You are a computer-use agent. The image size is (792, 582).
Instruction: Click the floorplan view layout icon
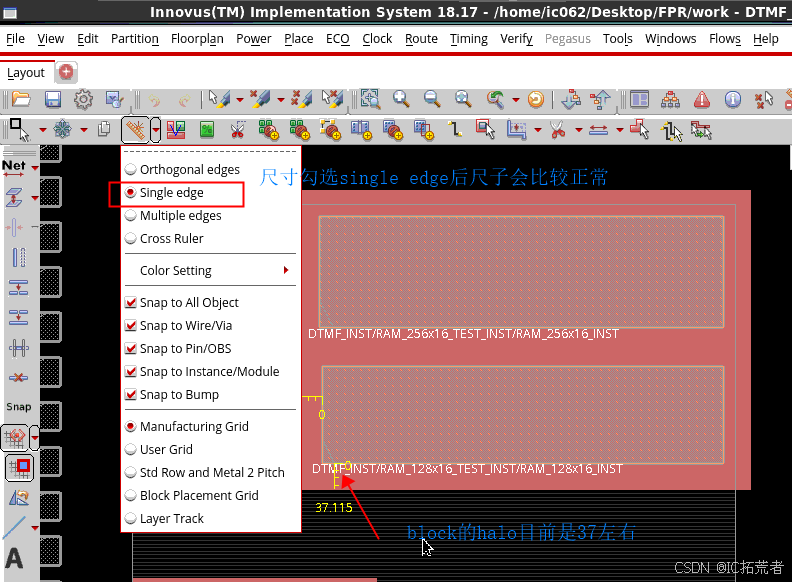pyautogui.click(x=639, y=100)
